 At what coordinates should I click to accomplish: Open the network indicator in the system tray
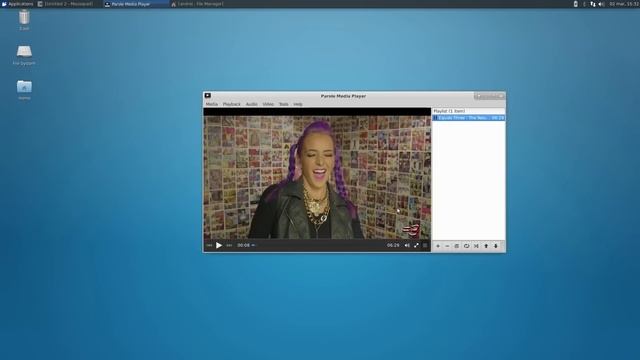(593, 4)
